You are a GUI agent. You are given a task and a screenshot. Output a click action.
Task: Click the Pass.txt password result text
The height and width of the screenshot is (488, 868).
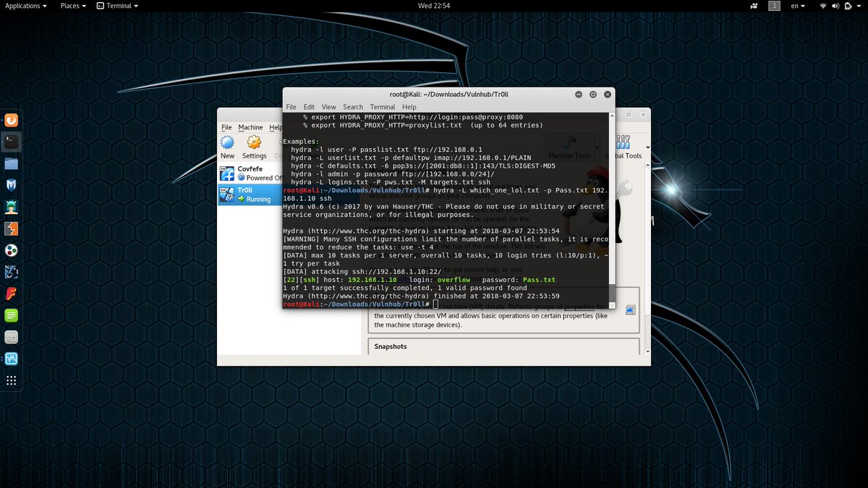click(538, 280)
